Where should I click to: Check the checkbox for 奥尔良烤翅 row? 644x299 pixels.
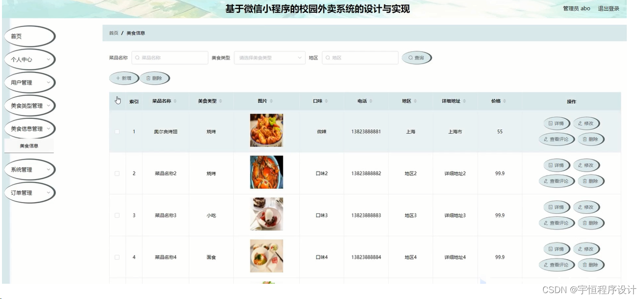click(117, 131)
